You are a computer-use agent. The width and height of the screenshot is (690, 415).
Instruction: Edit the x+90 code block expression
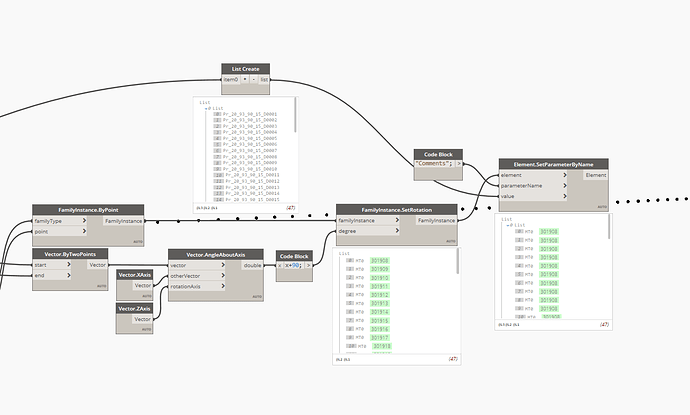294,265
